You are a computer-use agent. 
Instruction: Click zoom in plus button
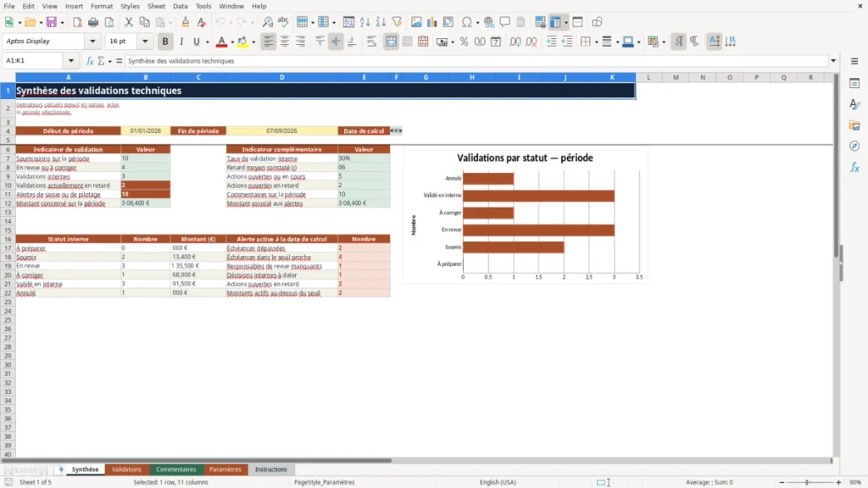point(838,482)
